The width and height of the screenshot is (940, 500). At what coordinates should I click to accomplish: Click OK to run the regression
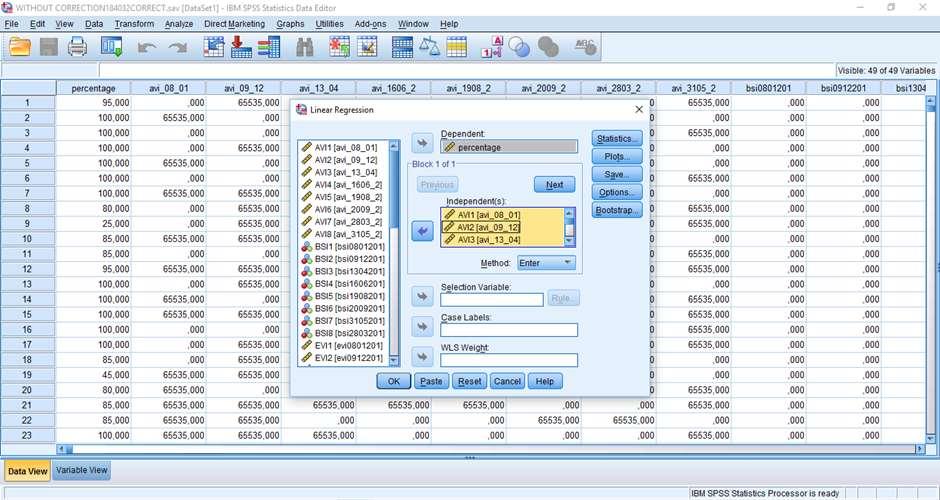point(393,381)
